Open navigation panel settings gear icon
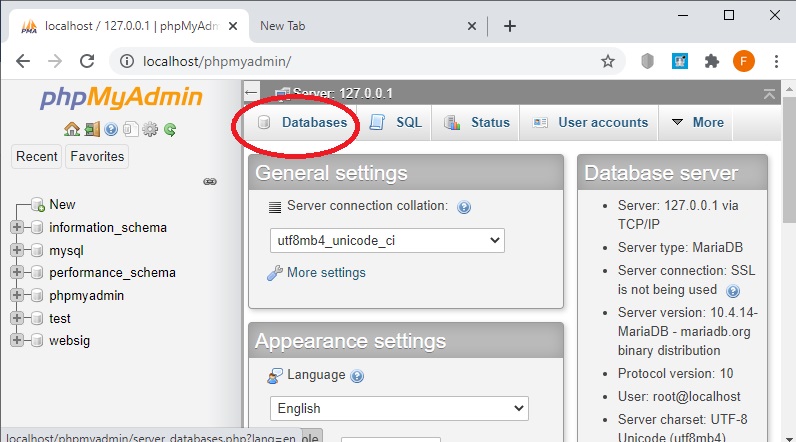 (x=150, y=129)
